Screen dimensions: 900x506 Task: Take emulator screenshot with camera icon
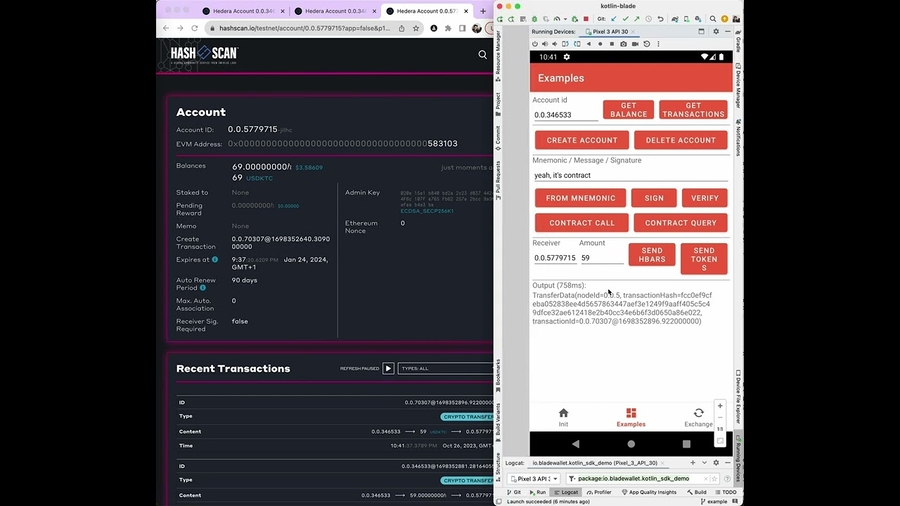click(x=623, y=44)
